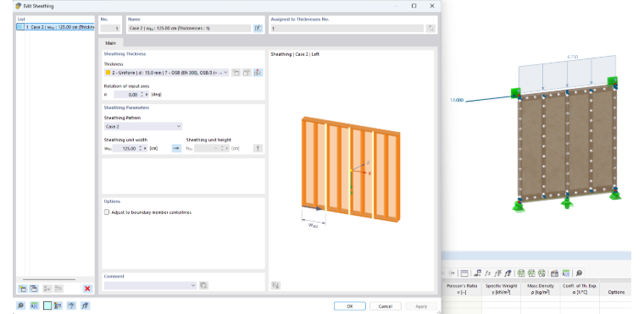This screenshot has height=314, width=644.
Task: Confirm with the OK button
Action: 349,306
